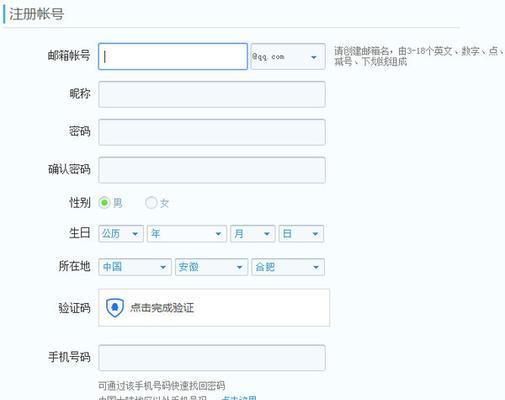Click the partially visible link below the phone hint

click(x=239, y=398)
